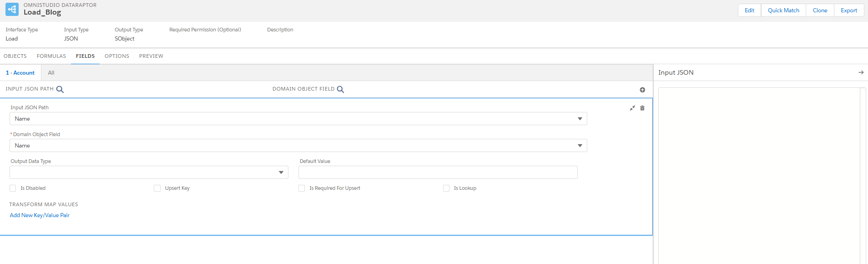This screenshot has height=264, width=868.
Task: Check the Upsert Key checkbox
Action: pyautogui.click(x=157, y=188)
